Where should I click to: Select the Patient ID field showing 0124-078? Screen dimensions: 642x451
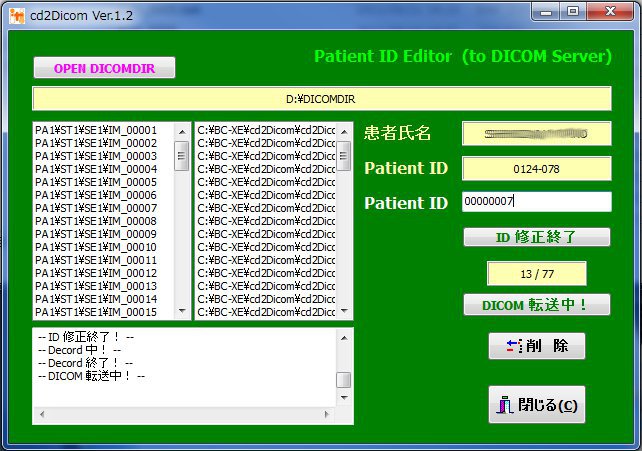536,169
